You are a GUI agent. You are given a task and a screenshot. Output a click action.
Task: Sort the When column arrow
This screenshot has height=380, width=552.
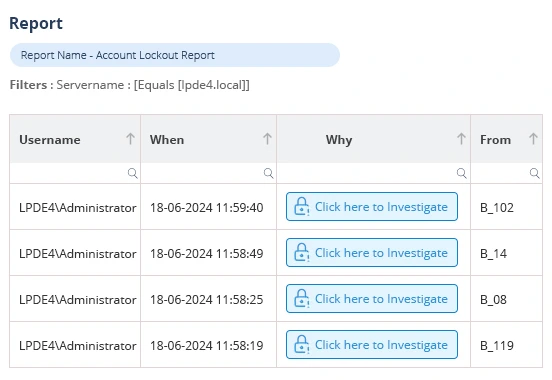pyautogui.click(x=267, y=139)
